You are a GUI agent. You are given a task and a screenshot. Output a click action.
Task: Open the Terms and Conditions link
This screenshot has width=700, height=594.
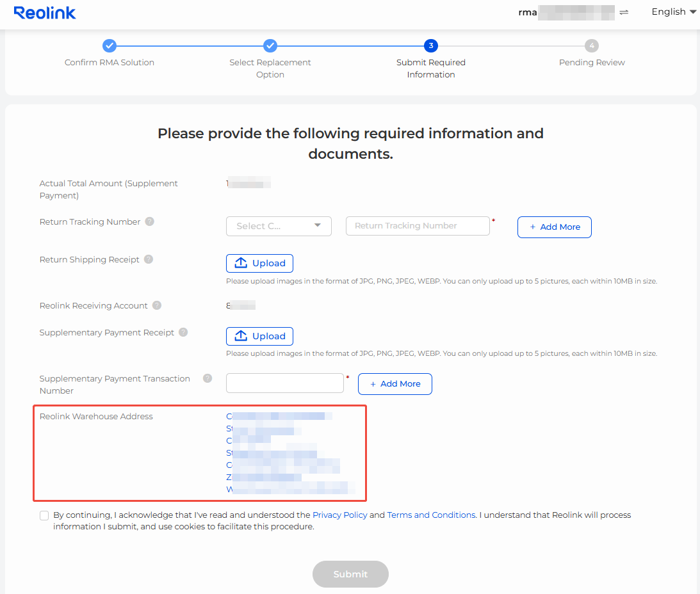click(431, 515)
